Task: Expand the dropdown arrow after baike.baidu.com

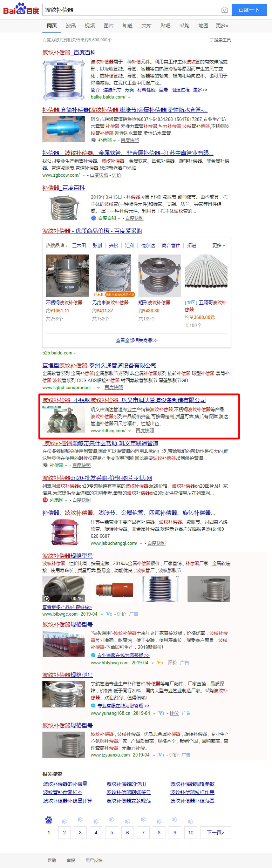Action: [129, 97]
